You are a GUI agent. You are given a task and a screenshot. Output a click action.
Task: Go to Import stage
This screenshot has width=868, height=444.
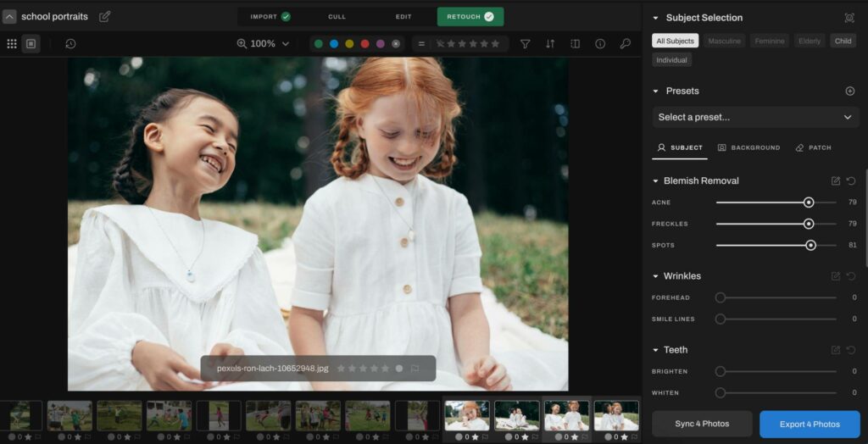pos(270,17)
